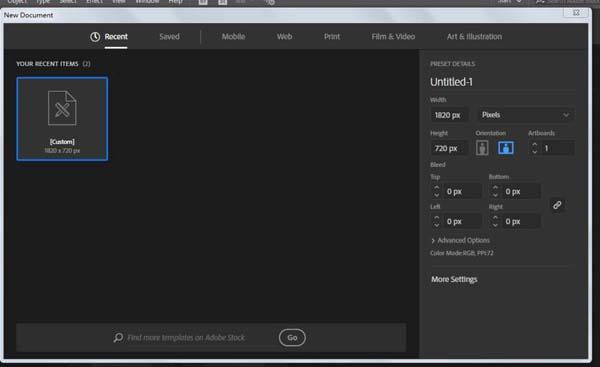Increase Bottom bleed using up arrow

[495, 188]
